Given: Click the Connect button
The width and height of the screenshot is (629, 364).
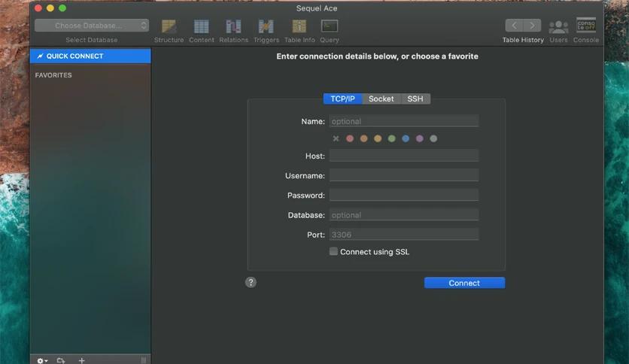Looking at the screenshot, I should (464, 283).
